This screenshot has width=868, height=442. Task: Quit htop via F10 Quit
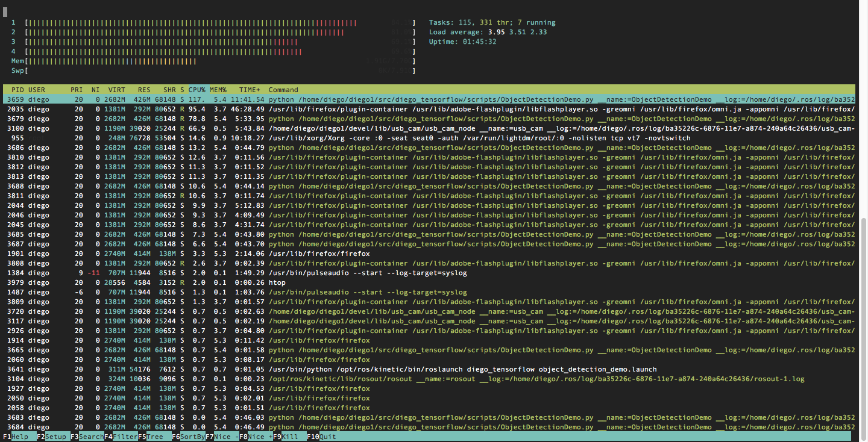(x=323, y=437)
